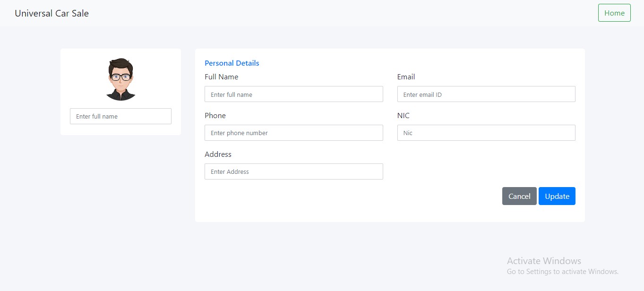
Task: Click into the Enter phone number field
Action: point(293,133)
